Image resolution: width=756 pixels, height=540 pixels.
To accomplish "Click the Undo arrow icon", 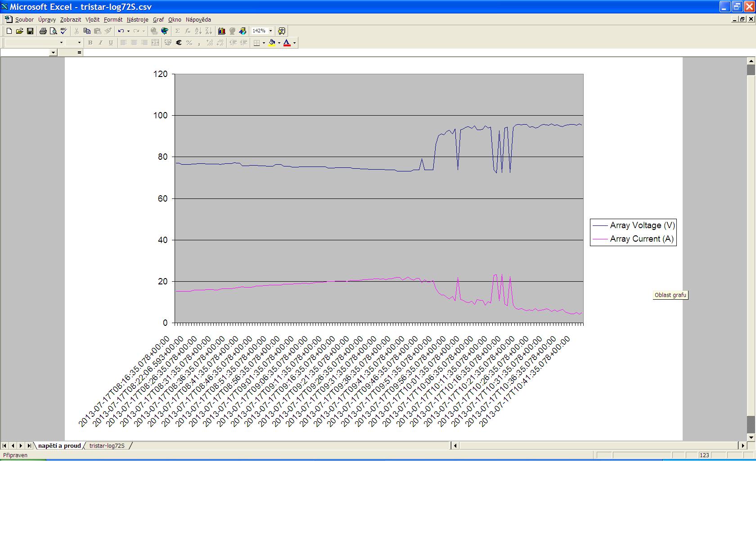I will (x=121, y=31).
